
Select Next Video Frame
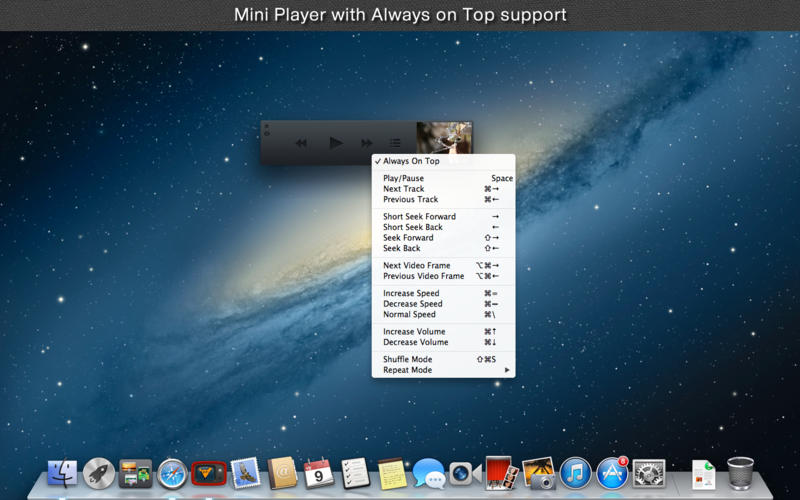click(443, 265)
